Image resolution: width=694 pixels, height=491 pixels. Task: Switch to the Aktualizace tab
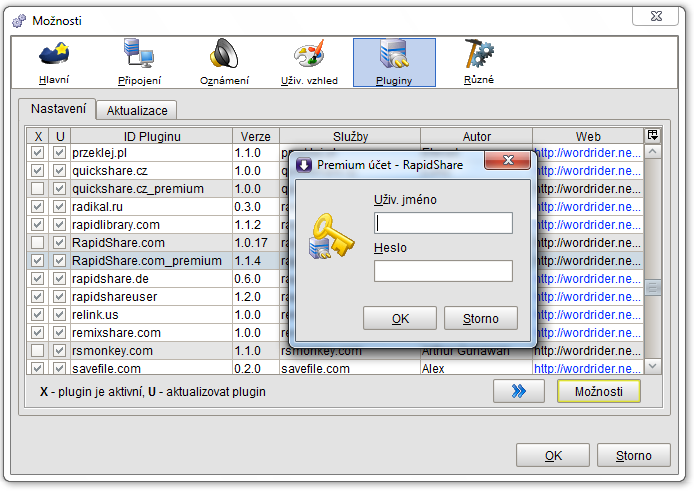[x=137, y=110]
